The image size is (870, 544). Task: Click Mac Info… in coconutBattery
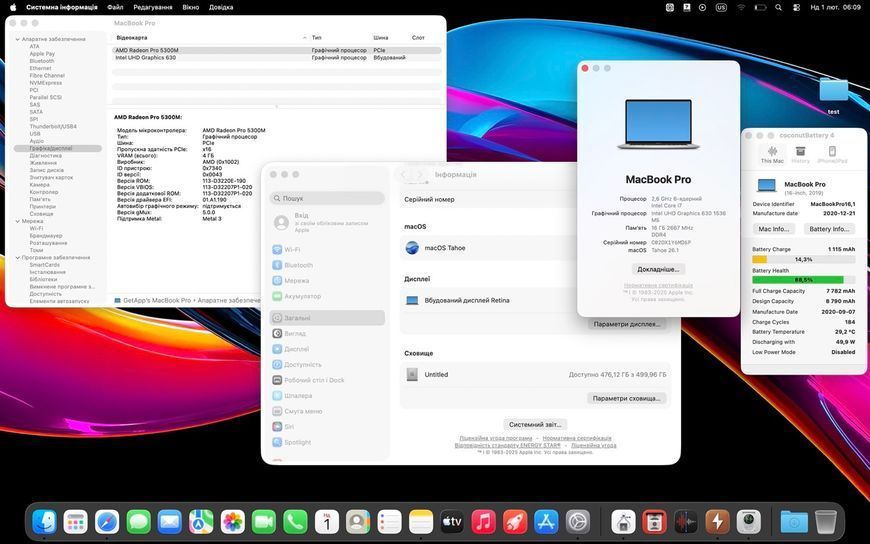click(x=773, y=229)
